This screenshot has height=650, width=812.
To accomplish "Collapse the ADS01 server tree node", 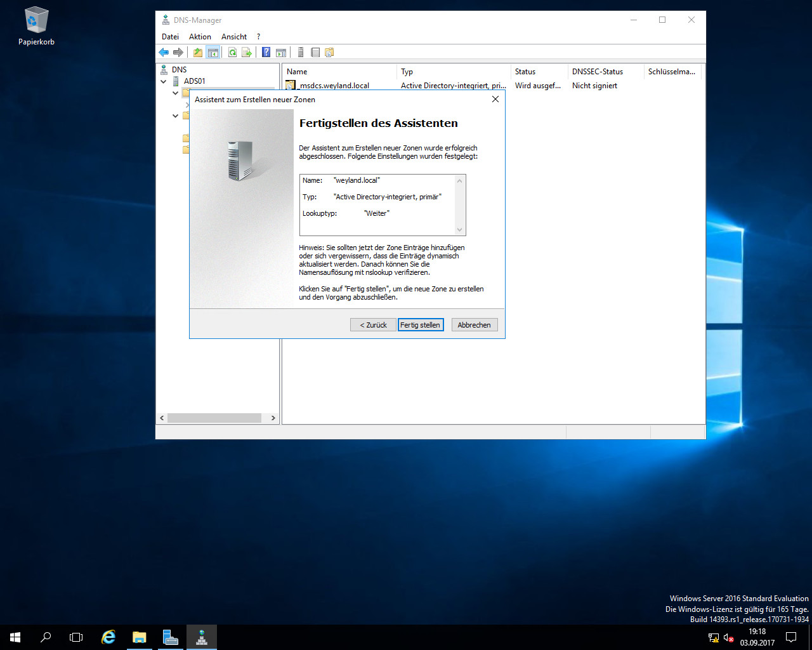I will pyautogui.click(x=164, y=81).
